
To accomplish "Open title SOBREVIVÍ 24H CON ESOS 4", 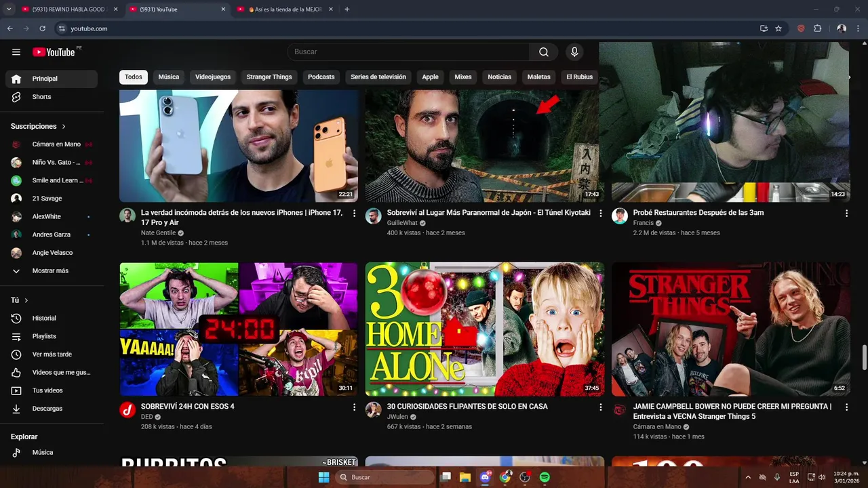I will point(188,407).
